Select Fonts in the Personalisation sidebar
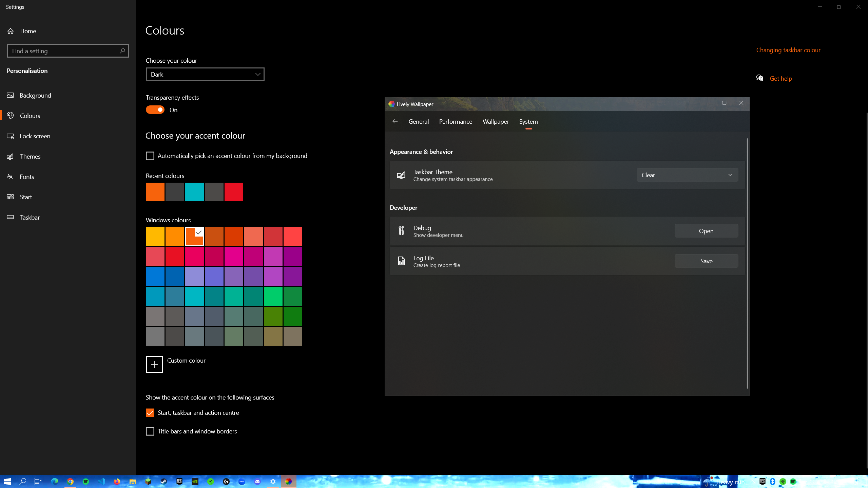Screen dimensions: 868x488 [27, 177]
